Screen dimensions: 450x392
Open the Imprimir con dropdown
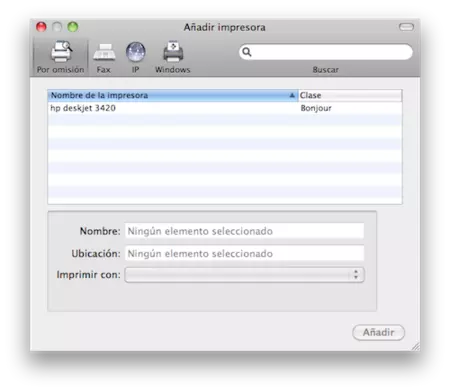click(244, 275)
